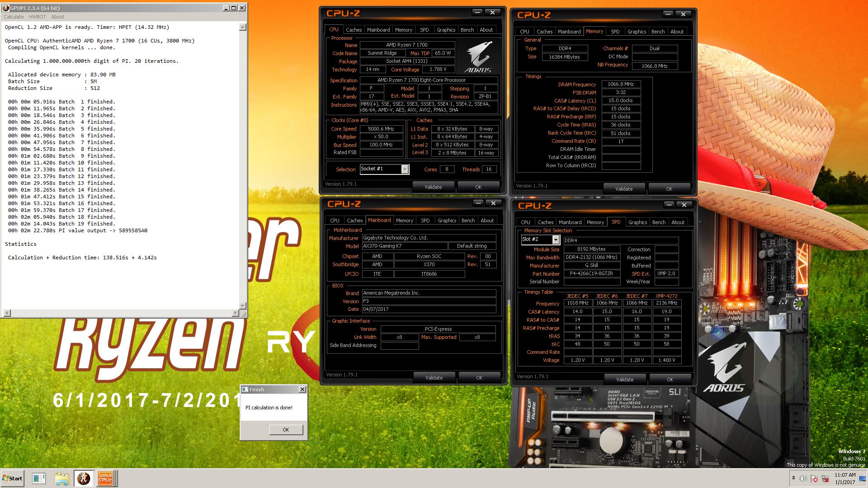Show hidden system tray icons

point(793,478)
